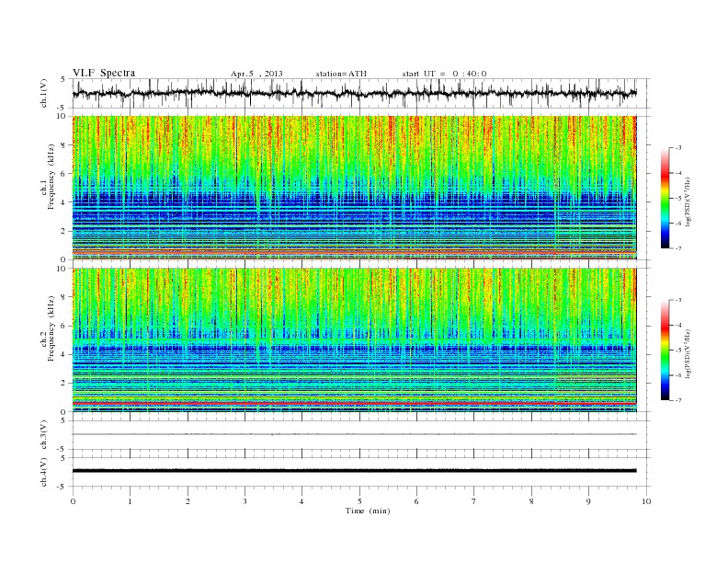Click the "ch.4(V)" axis label

(44, 472)
